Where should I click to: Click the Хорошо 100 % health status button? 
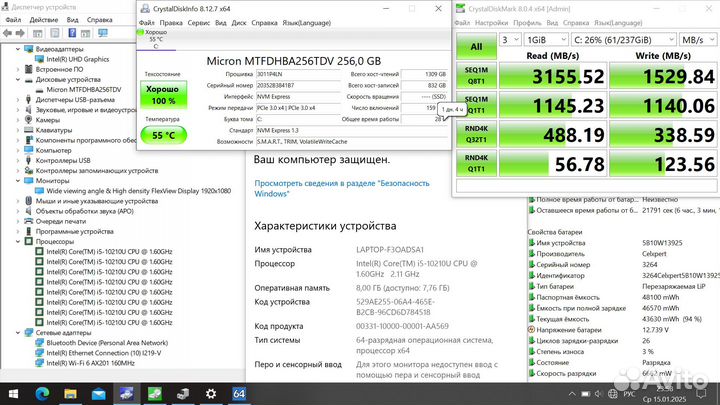(x=163, y=95)
